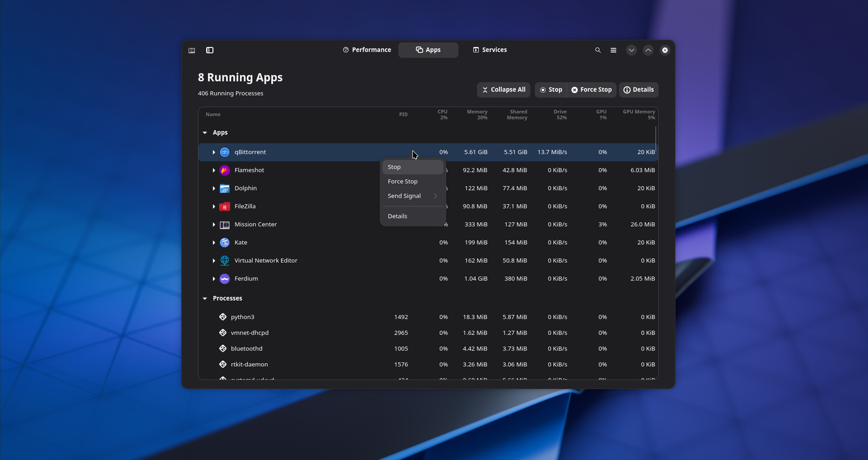Click the Mission Center icon in the apps list

coord(225,225)
